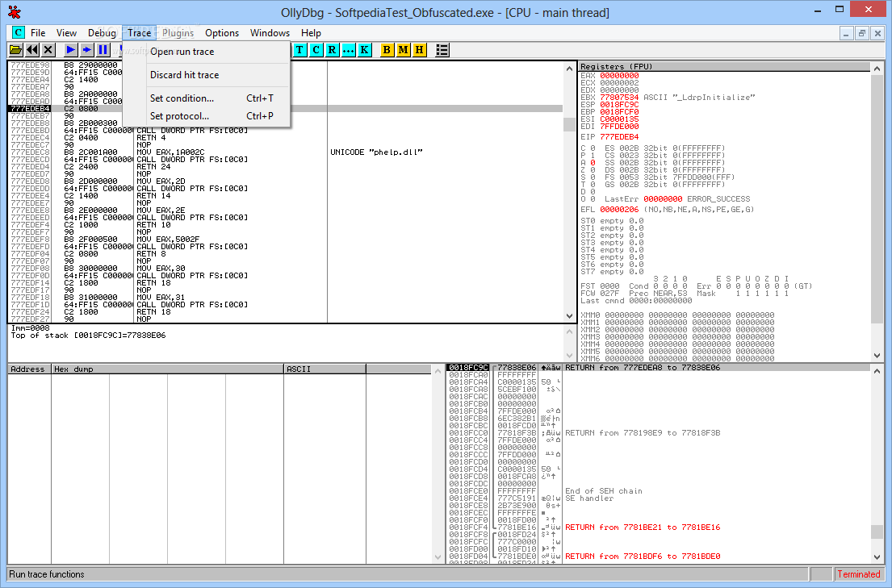This screenshot has width=892, height=588.
Task: Click stack pane scroll up arrow
Action: (877, 371)
